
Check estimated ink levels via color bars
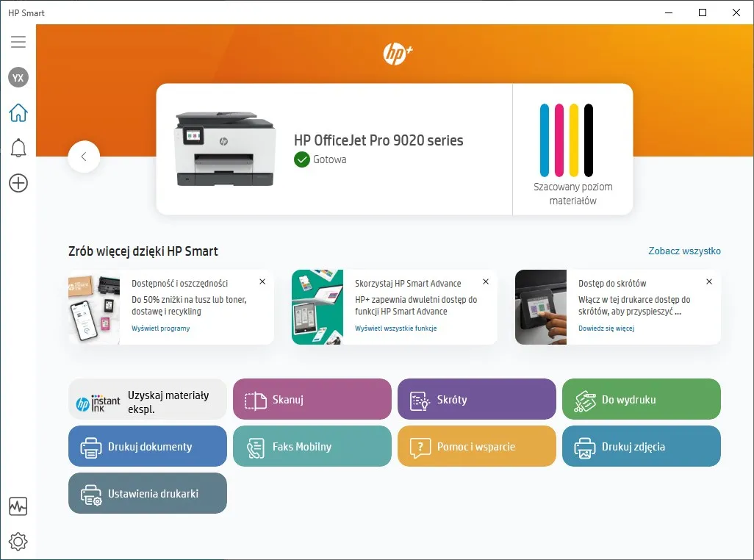click(x=566, y=140)
